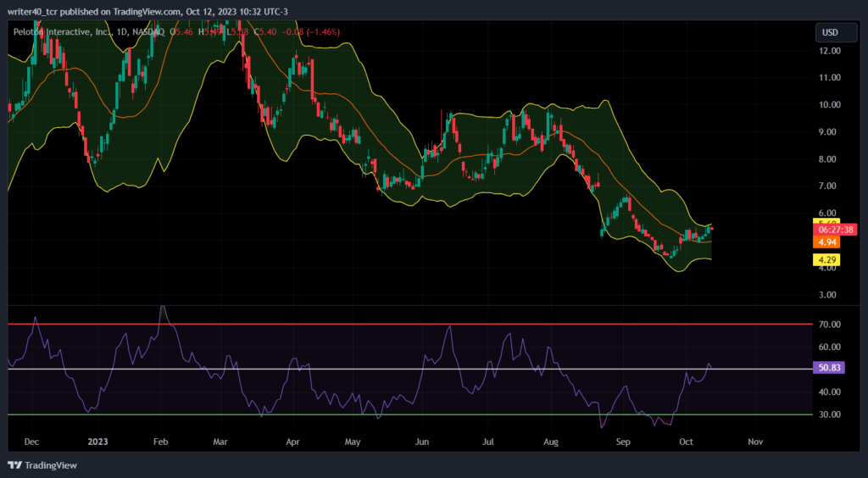Click the Jul label on time axis
This screenshot has width=868, height=478.
click(x=487, y=442)
